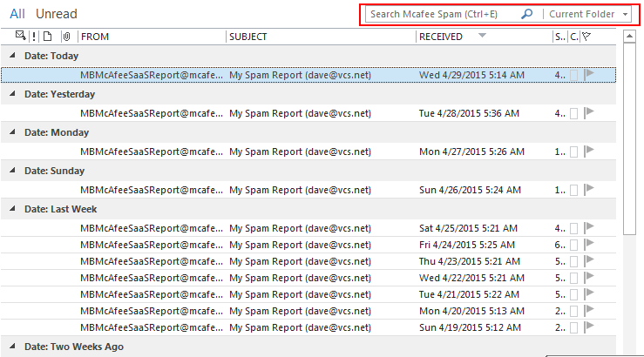644x357 pixels.
Task: Toggle category box for Tue 4/28/2015 message
Action: coord(574,114)
